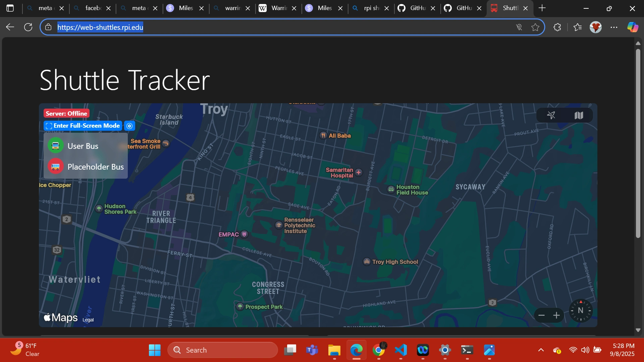644x362 pixels.
Task: Open the map type selector icon
Action: click(579, 115)
